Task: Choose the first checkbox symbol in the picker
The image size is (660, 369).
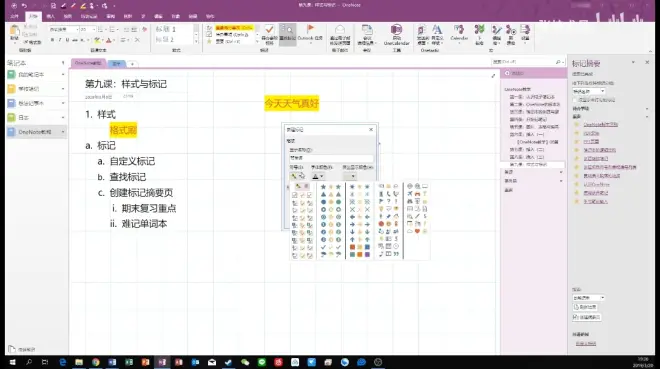Action: [295, 195]
